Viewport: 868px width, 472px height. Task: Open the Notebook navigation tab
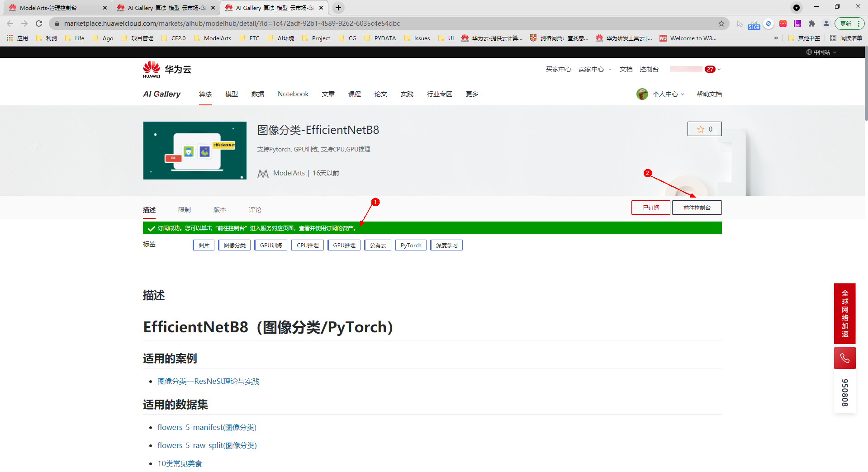tap(293, 94)
